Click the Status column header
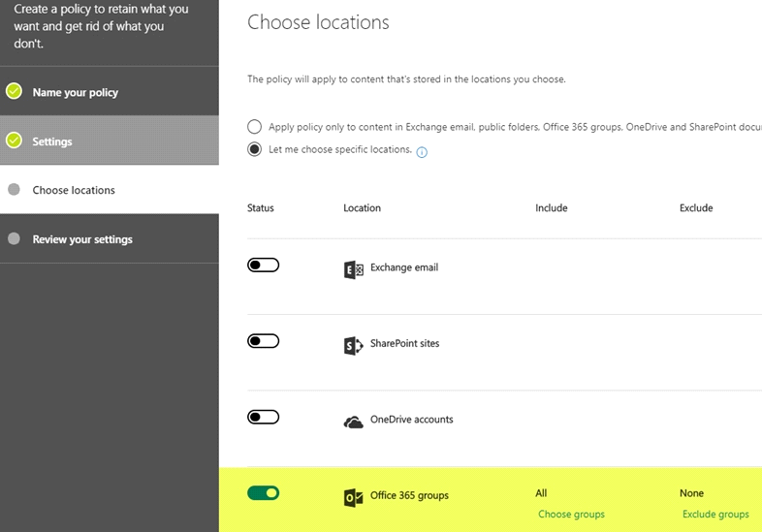Viewport: 762px width, 532px height. point(261,208)
